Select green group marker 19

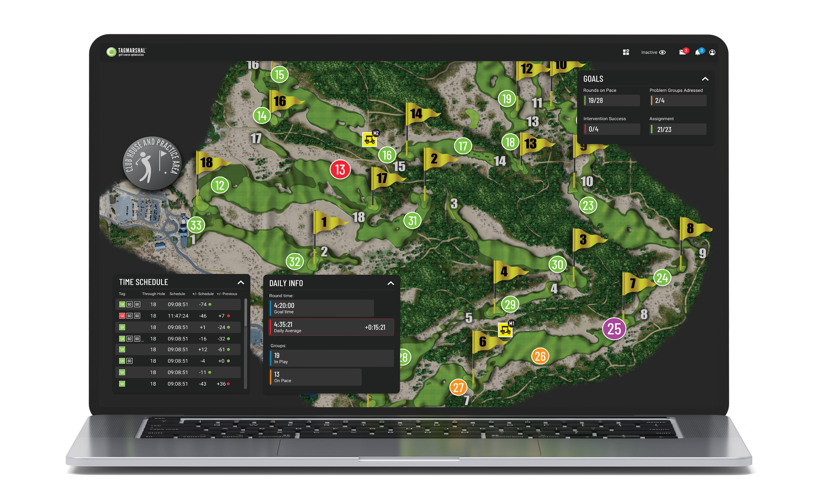coord(507,98)
